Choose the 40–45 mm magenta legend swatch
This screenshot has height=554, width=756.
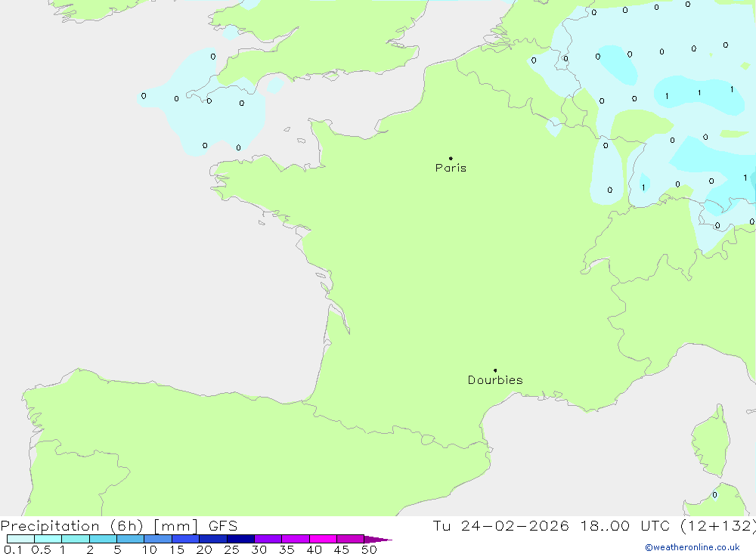[323, 540]
